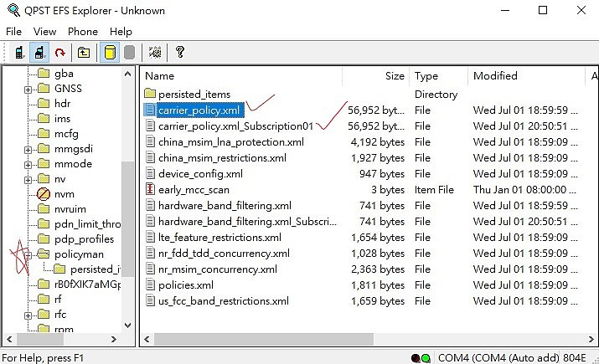Screen dimensions: 599x364
Task: Select nr_fdd_tdd_concurrency.xml file
Action: tap(224, 254)
